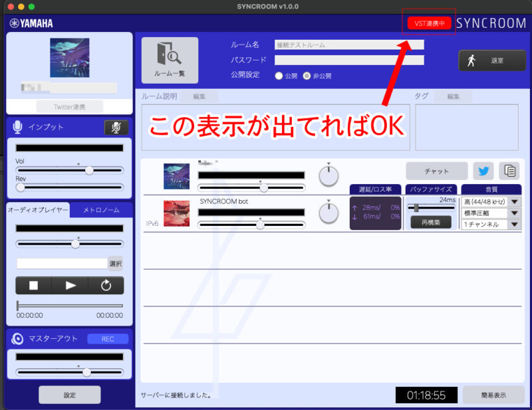This screenshot has height=410, width=532.
Task: Click the 音質 header label
Action: coord(491,189)
